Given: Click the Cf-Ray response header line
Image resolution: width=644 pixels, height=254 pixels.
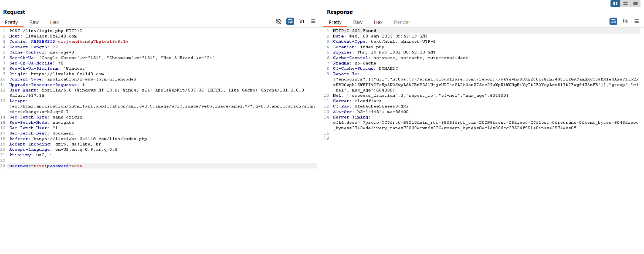Looking at the screenshot, I should 371,106.
